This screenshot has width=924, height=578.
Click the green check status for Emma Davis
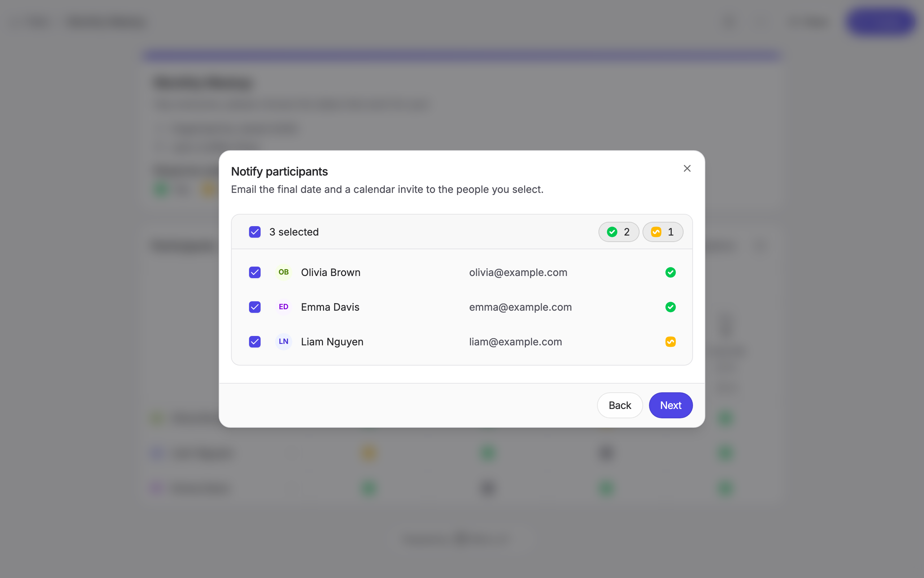671,307
